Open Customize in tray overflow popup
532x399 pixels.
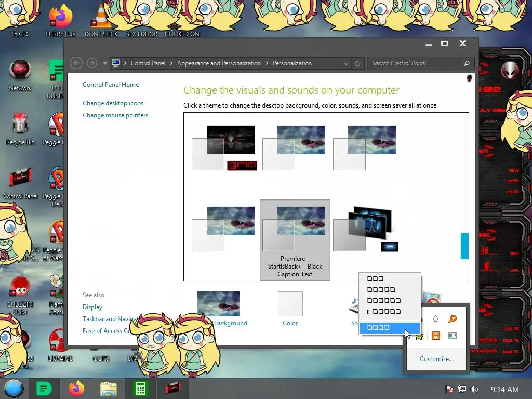tap(436, 359)
